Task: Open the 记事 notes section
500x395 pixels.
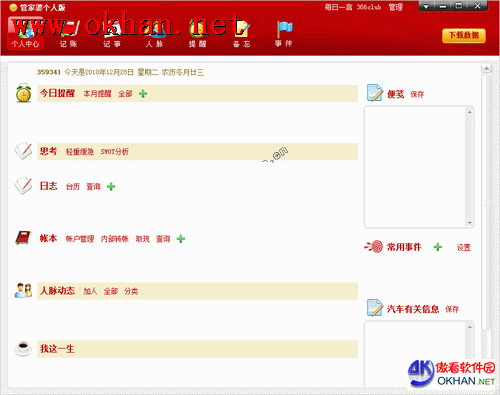Action: click(x=112, y=33)
